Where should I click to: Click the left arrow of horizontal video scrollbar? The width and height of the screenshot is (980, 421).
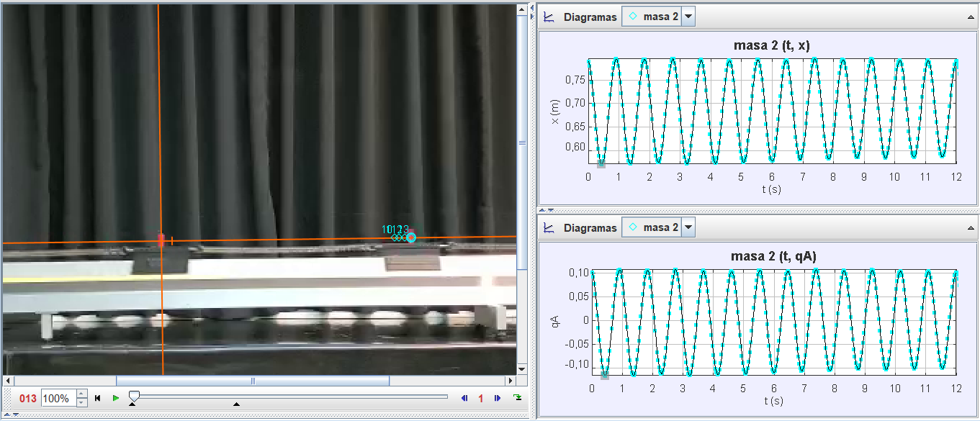9,381
